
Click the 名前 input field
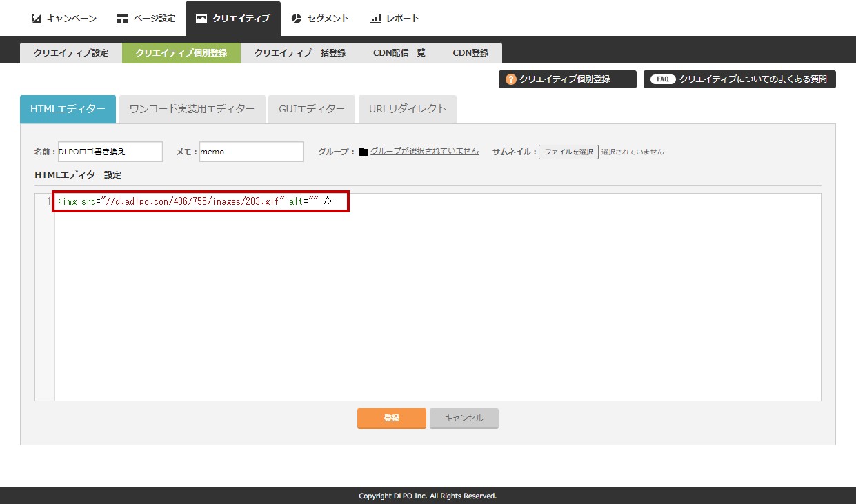[110, 152]
